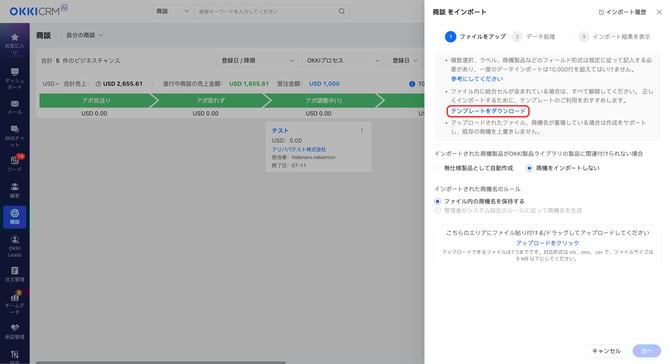Click the blue info icon right of USD 1,000

412,84
